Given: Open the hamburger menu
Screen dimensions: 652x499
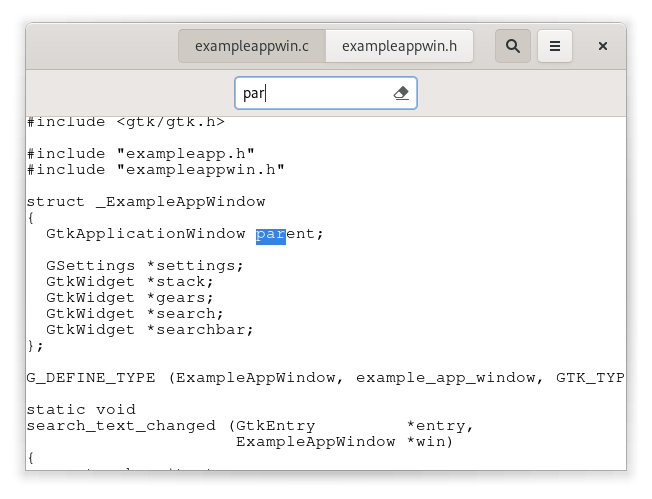Looking at the screenshot, I should click(555, 46).
